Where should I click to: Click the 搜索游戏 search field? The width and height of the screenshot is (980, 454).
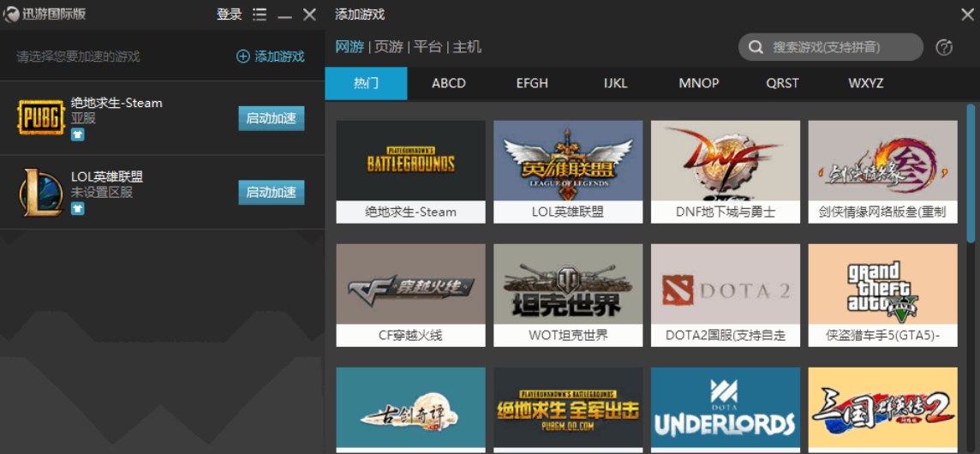(840, 47)
